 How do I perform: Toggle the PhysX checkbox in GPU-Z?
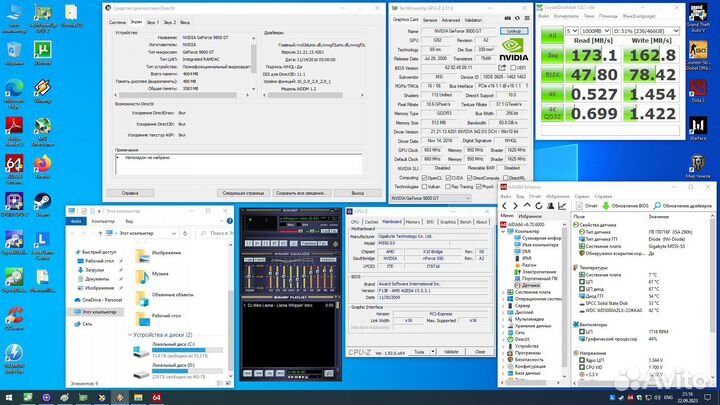(x=479, y=187)
